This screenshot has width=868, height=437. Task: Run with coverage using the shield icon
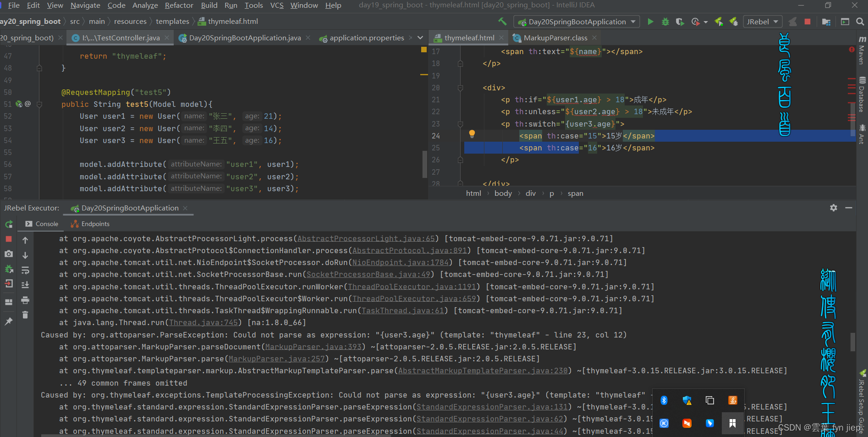click(x=680, y=22)
